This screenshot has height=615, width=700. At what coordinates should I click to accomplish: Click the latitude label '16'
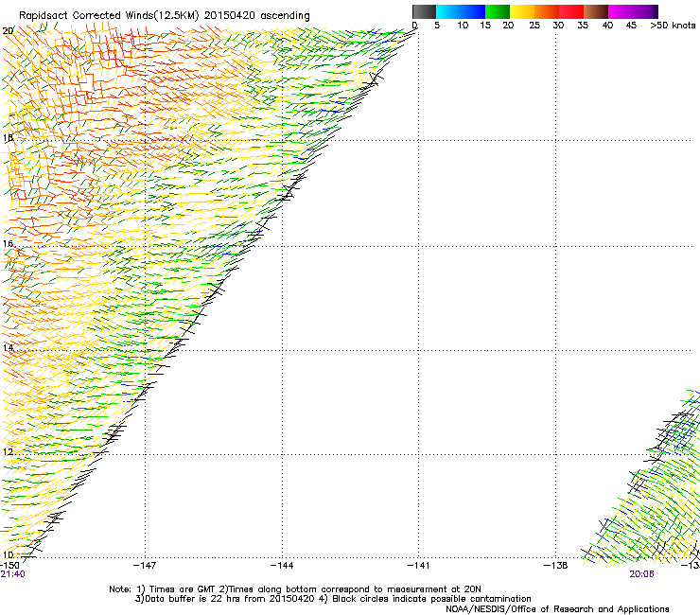click(x=8, y=243)
